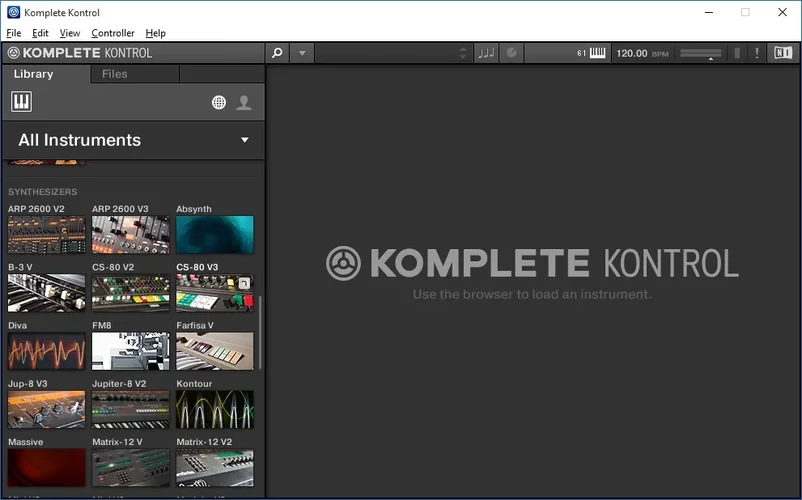Click the exclamation panic button

(757, 53)
